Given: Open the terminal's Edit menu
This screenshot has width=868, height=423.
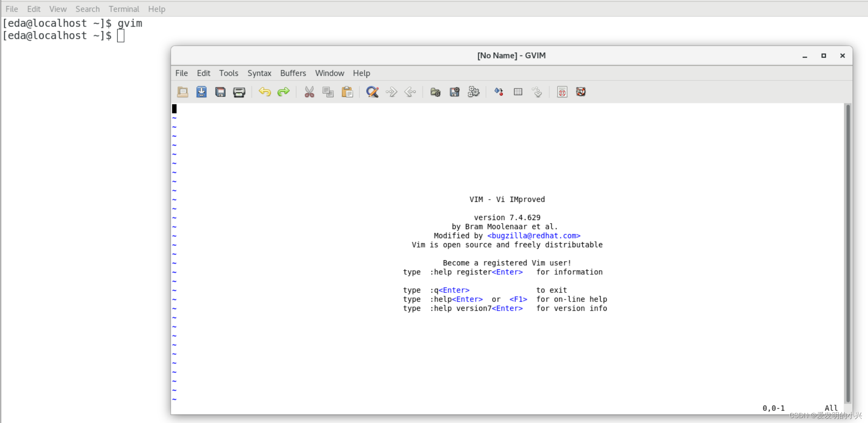Looking at the screenshot, I should pos(34,9).
